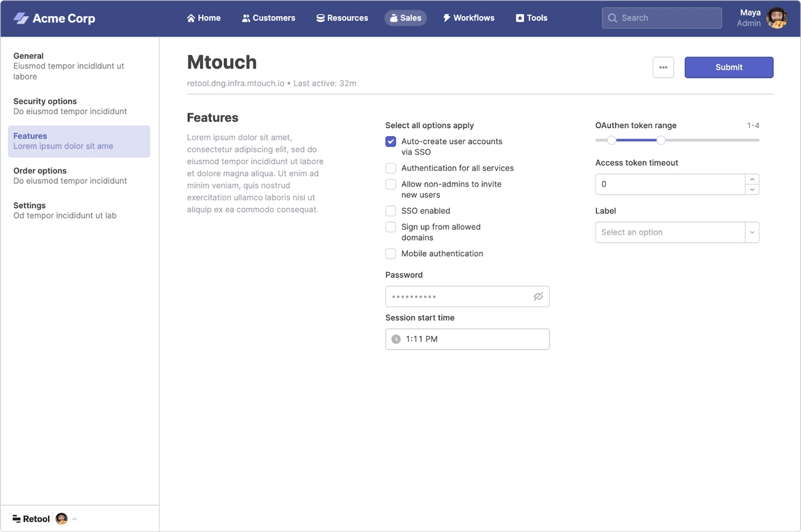Click the Submit button

click(x=728, y=67)
